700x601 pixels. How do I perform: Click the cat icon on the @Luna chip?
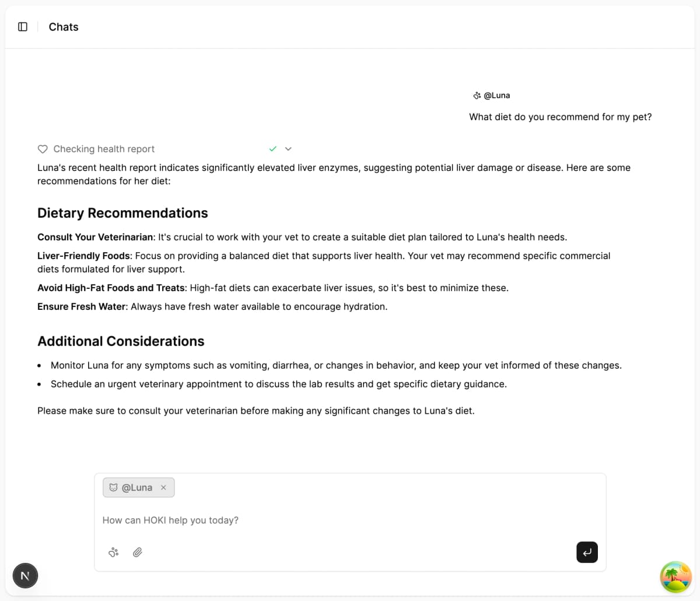point(114,487)
